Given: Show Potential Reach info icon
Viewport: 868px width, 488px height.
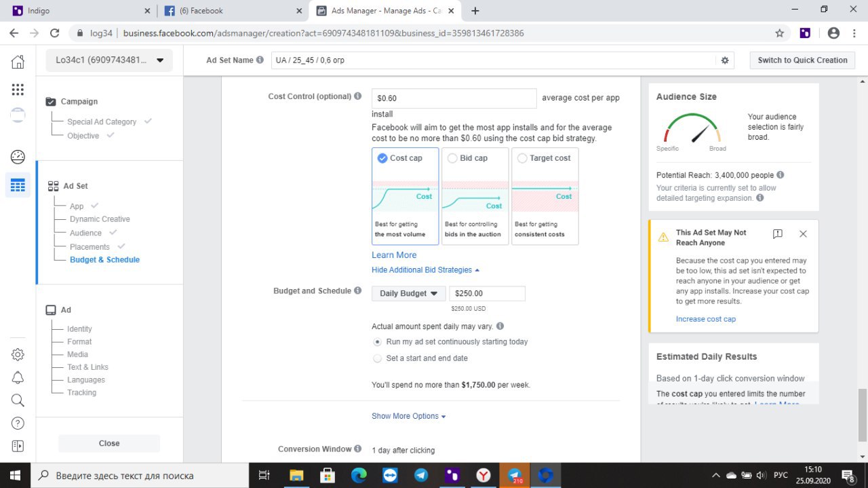Looking at the screenshot, I should (781, 174).
